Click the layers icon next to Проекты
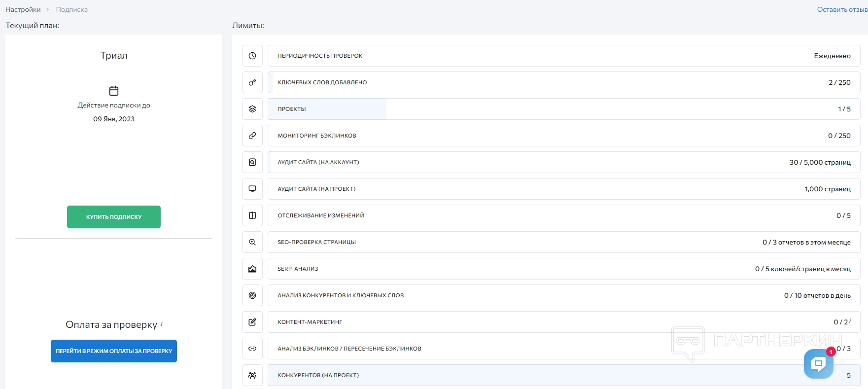Viewport: 868px width, 389px height. point(252,109)
